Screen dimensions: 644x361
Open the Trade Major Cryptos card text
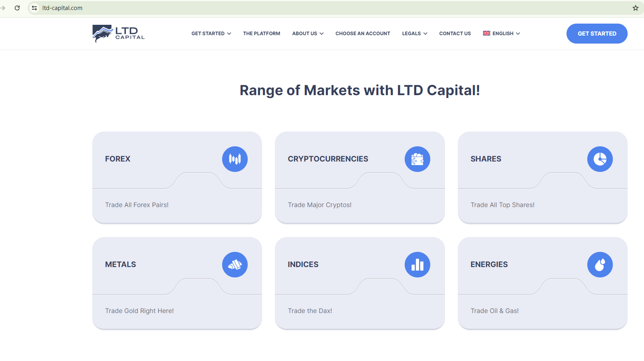320,205
